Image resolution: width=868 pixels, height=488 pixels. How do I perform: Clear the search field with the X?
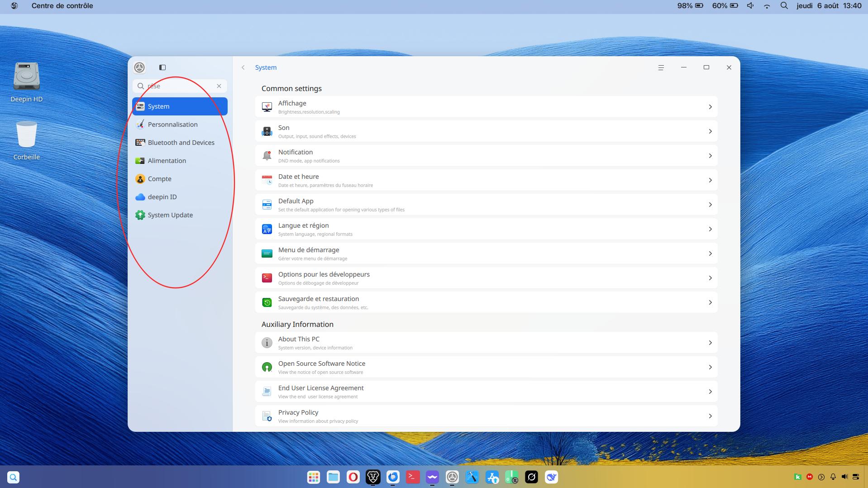coord(219,86)
